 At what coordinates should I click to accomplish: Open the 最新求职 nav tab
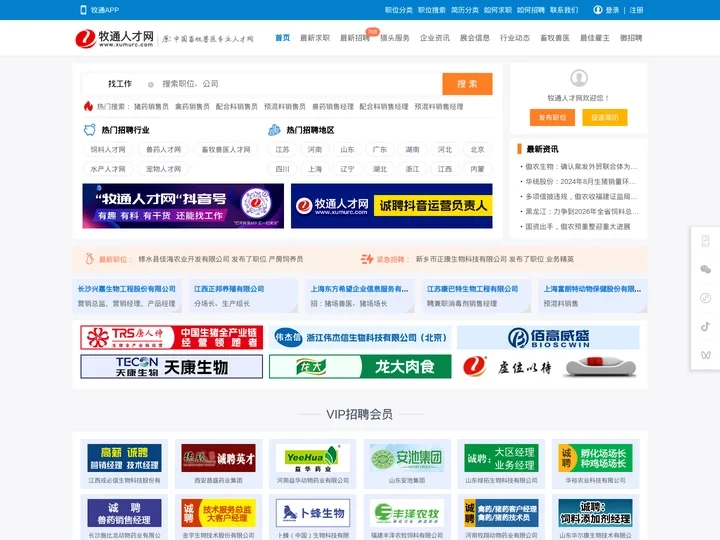pyautogui.click(x=315, y=38)
